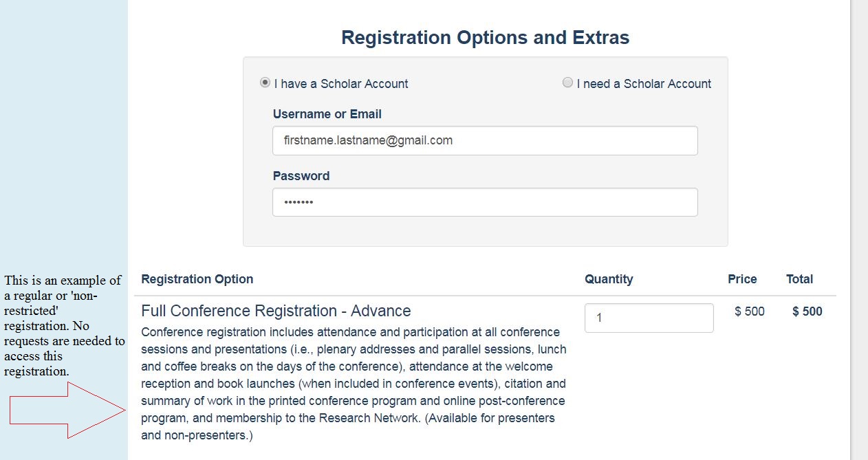The width and height of the screenshot is (868, 460).
Task: Click the conference registration description paragraph
Action: click(x=354, y=383)
